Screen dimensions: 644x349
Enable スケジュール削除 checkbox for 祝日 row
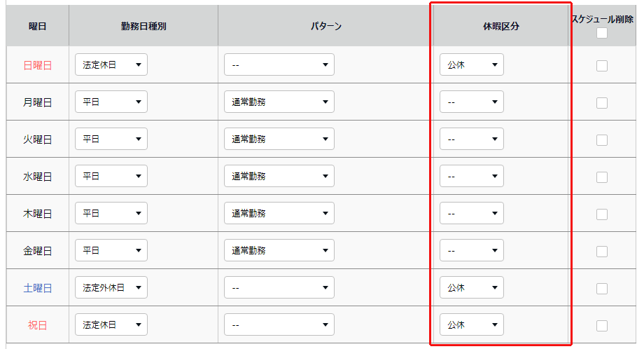click(x=602, y=325)
